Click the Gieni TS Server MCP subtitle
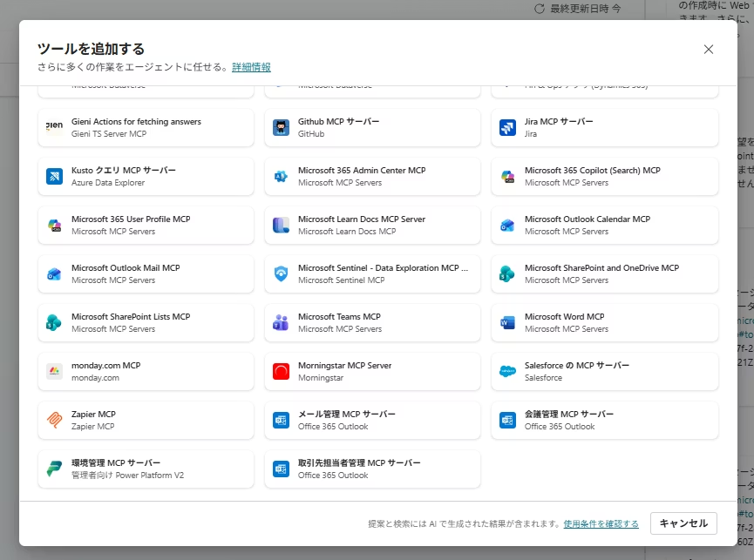 coord(109,134)
